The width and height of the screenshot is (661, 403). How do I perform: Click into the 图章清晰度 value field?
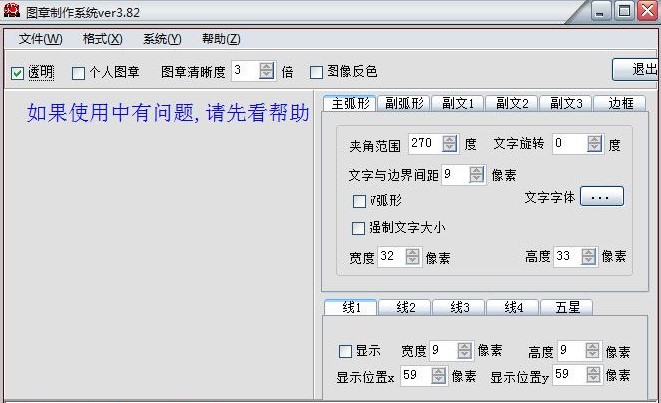click(245, 70)
